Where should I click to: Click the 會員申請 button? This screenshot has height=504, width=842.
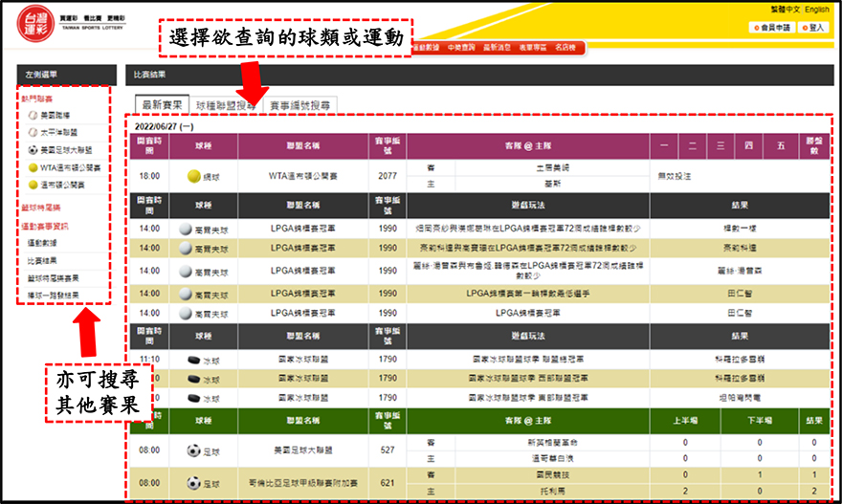pos(770,28)
